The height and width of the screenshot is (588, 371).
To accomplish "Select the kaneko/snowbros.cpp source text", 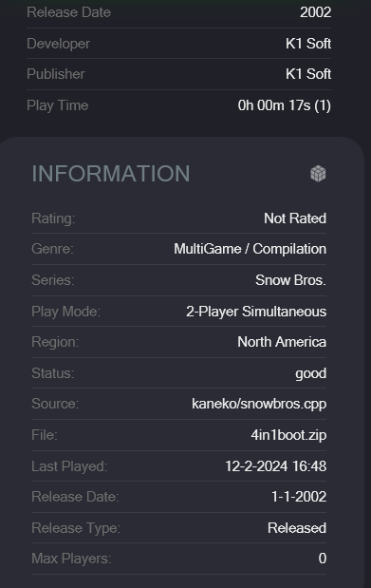I will click(x=259, y=404).
